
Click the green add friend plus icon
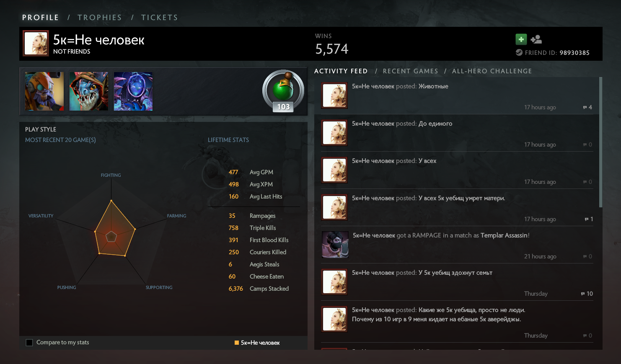pos(521,39)
